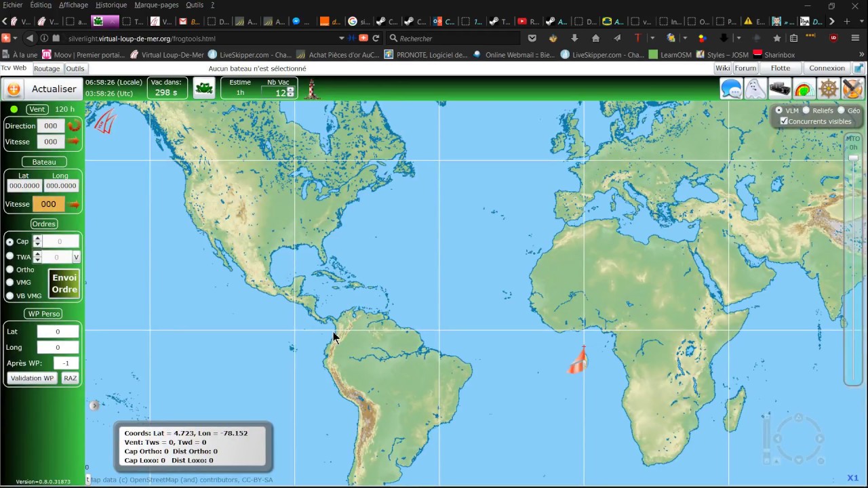Switch to the Outils tab
This screenshot has height=488, width=868.
click(x=75, y=68)
